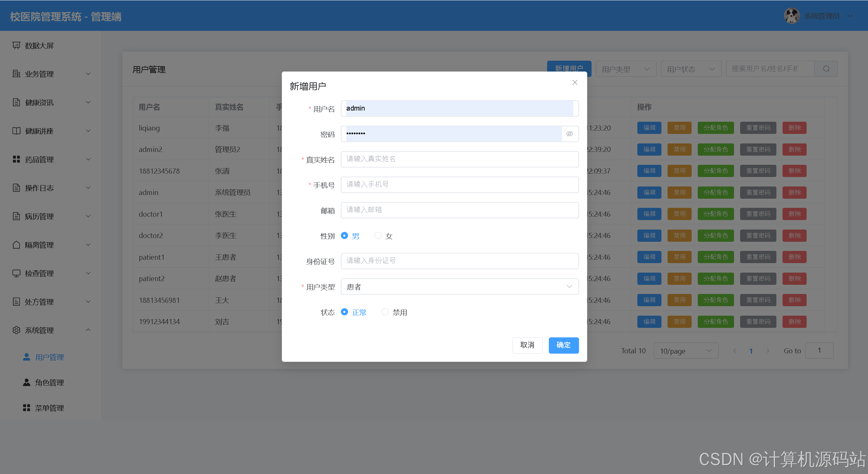868x474 pixels.
Task: Click the 用户管理 person icon
Action: click(x=26, y=357)
